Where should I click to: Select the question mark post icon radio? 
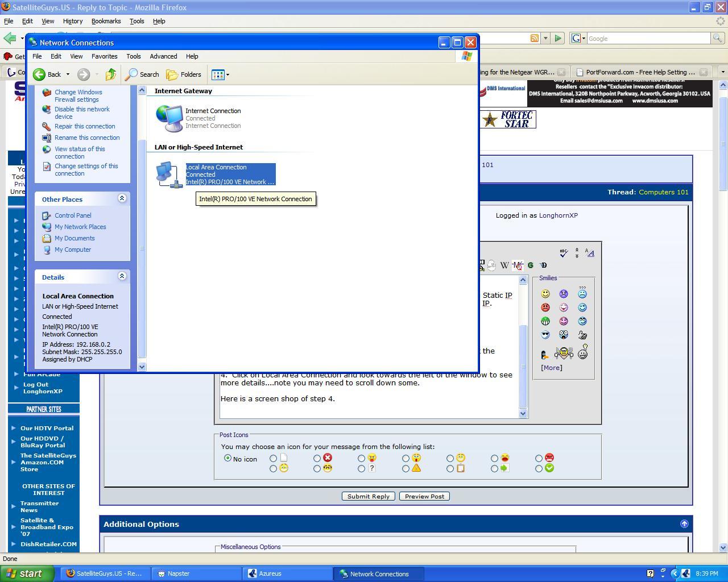362,469
